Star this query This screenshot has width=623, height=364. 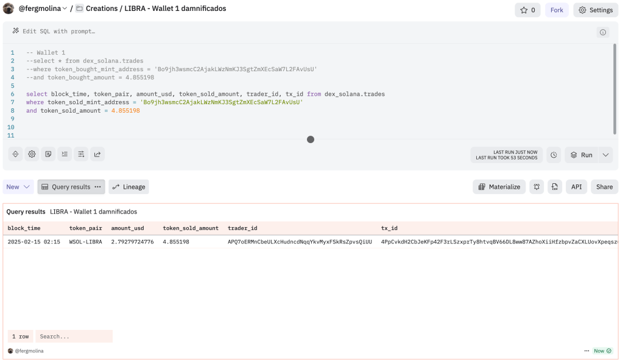pyautogui.click(x=527, y=10)
